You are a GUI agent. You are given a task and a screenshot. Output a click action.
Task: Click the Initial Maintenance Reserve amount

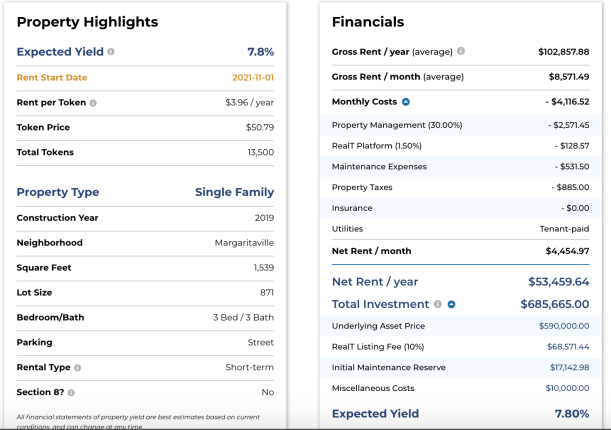[x=569, y=367]
